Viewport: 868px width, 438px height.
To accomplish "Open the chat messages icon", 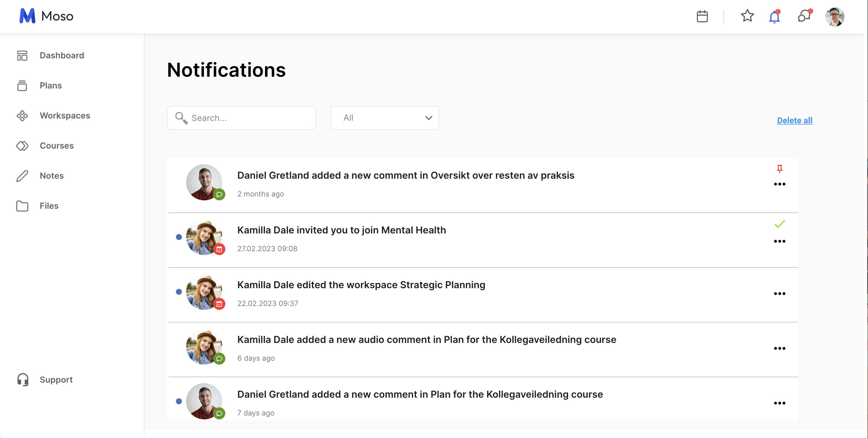I will pos(804,16).
